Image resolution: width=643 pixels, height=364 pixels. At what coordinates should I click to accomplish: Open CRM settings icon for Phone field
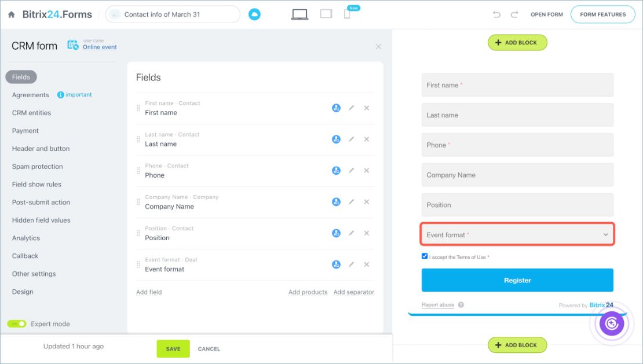click(336, 170)
